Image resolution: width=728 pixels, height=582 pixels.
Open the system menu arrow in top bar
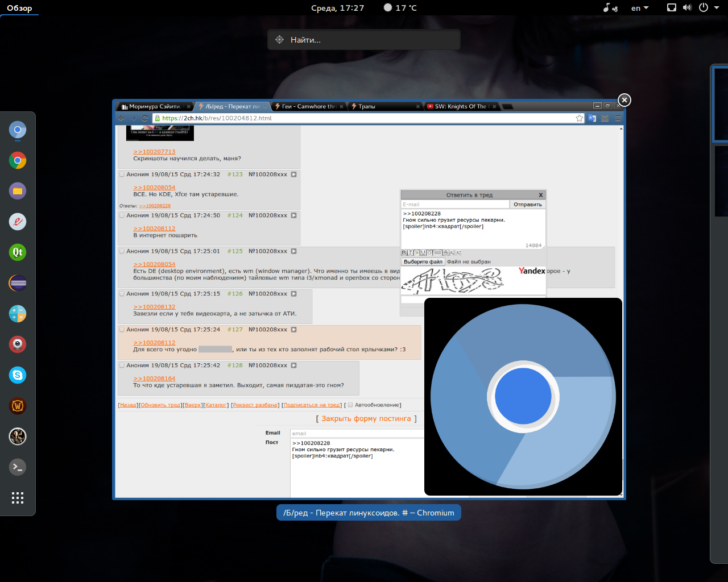point(717,8)
